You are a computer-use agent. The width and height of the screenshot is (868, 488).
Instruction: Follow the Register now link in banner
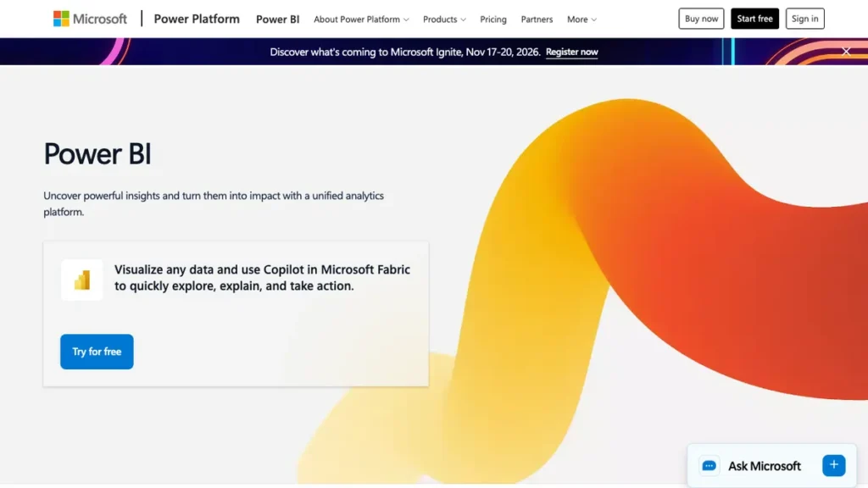(571, 52)
